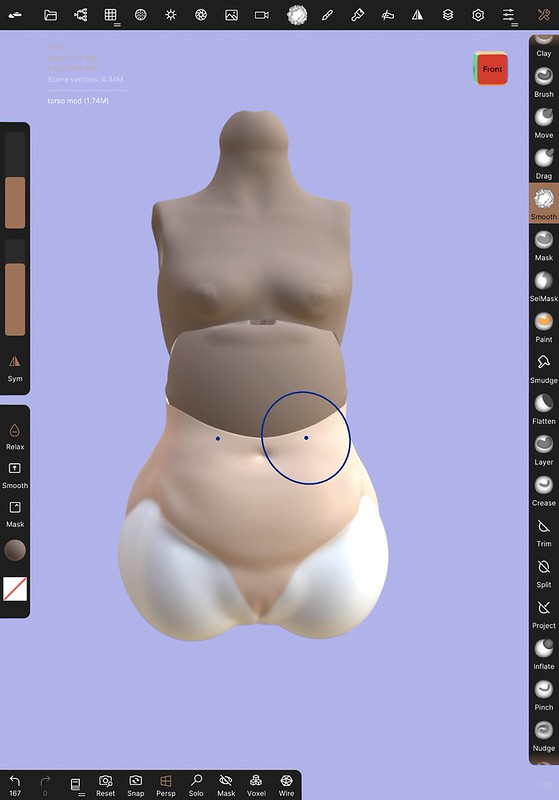559x800 pixels.
Task: Open the tools wrench menu
Action: click(x=544, y=15)
